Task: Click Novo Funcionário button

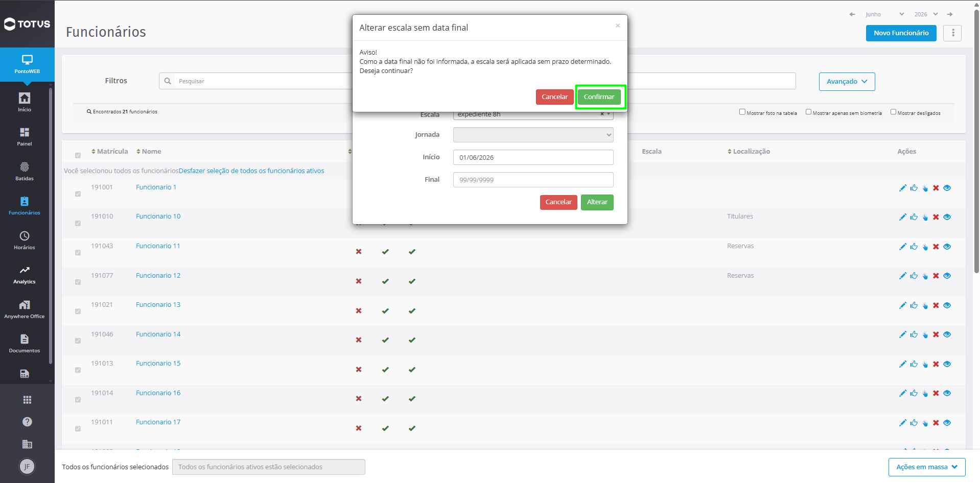Action: click(901, 33)
